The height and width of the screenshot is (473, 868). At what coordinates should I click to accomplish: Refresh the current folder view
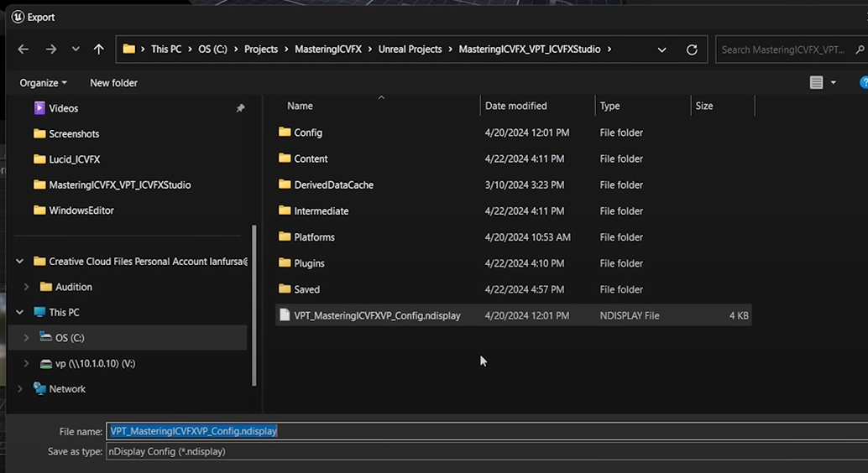click(x=692, y=49)
